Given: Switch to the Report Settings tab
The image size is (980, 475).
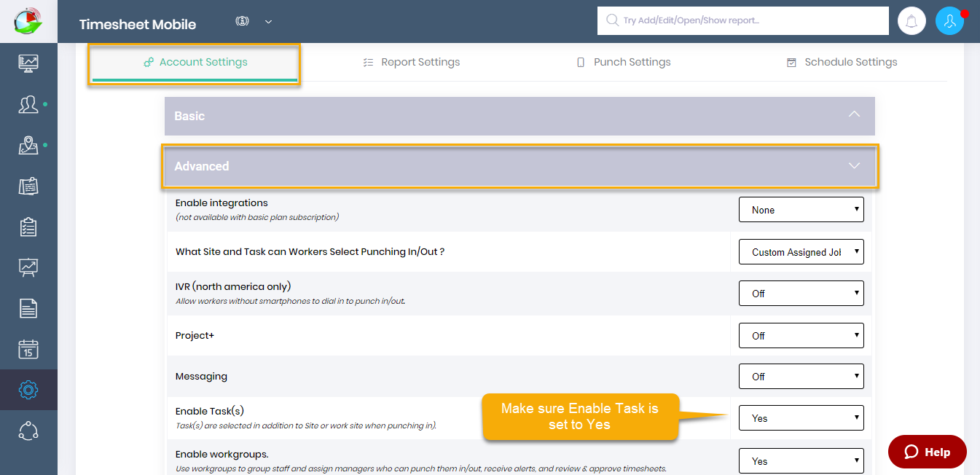Looking at the screenshot, I should (412, 63).
